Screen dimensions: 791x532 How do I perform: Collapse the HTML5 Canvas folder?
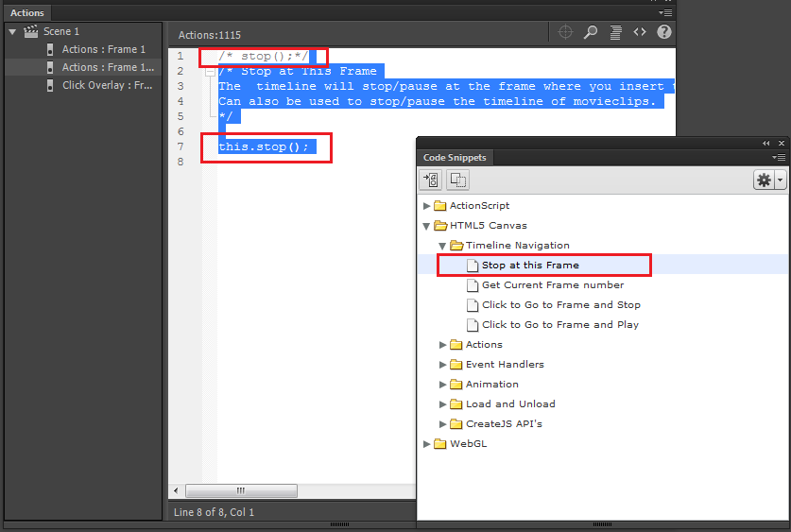click(x=427, y=226)
